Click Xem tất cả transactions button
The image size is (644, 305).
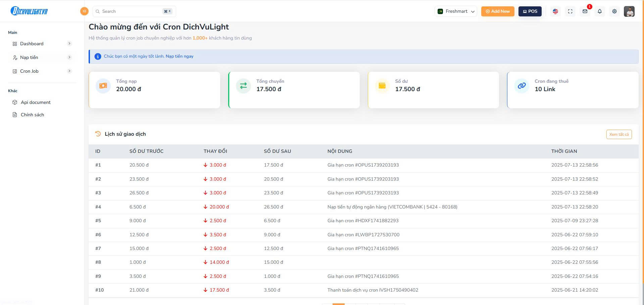point(619,134)
